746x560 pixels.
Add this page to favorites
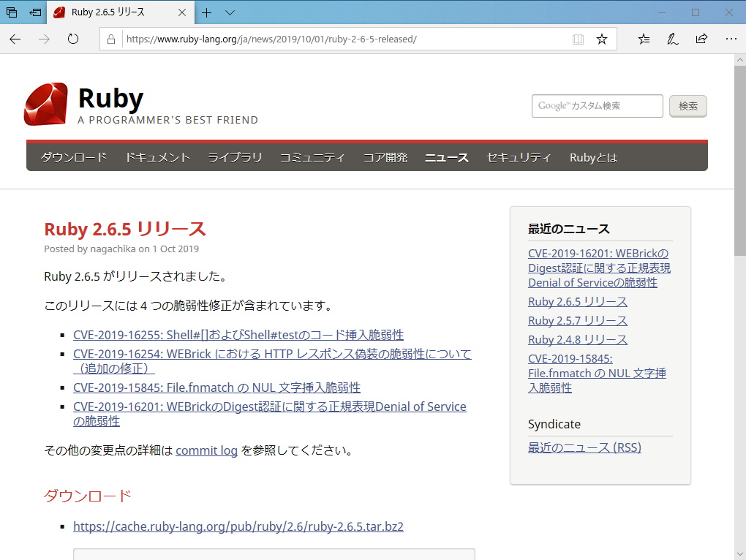click(602, 39)
